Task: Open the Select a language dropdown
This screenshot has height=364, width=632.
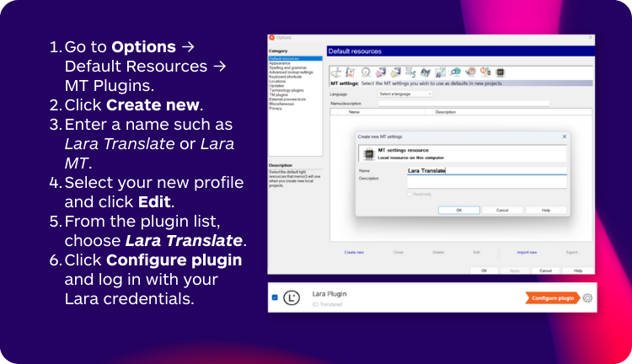Action: point(405,94)
